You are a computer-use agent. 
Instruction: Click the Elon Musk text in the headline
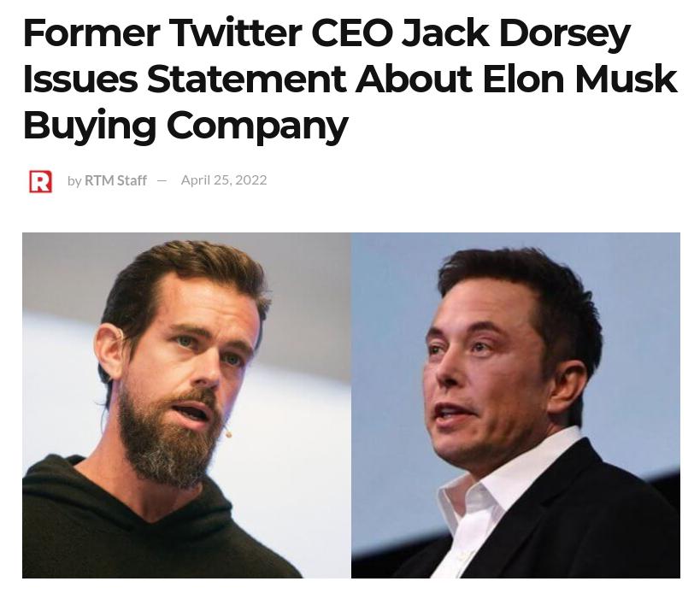pos(579,79)
